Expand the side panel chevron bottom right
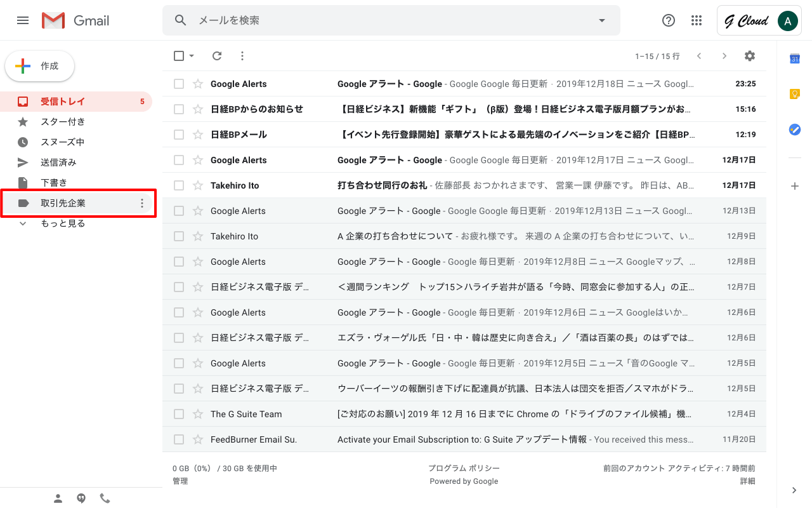The width and height of the screenshot is (812, 508). coord(794,490)
